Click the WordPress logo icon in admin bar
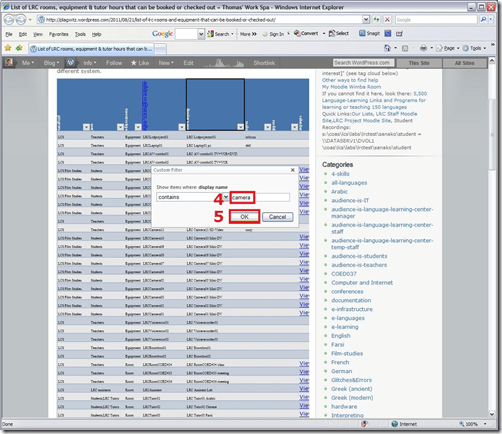The image size is (502, 434). tap(71, 63)
